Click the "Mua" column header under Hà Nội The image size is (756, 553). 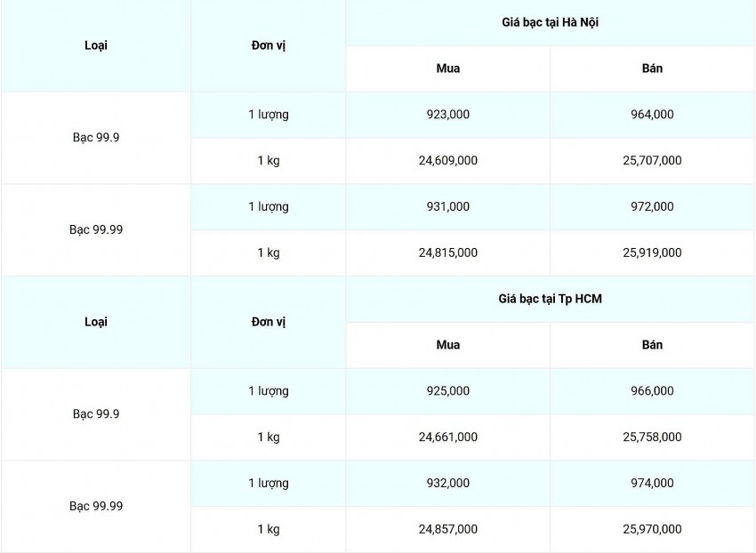pos(448,68)
